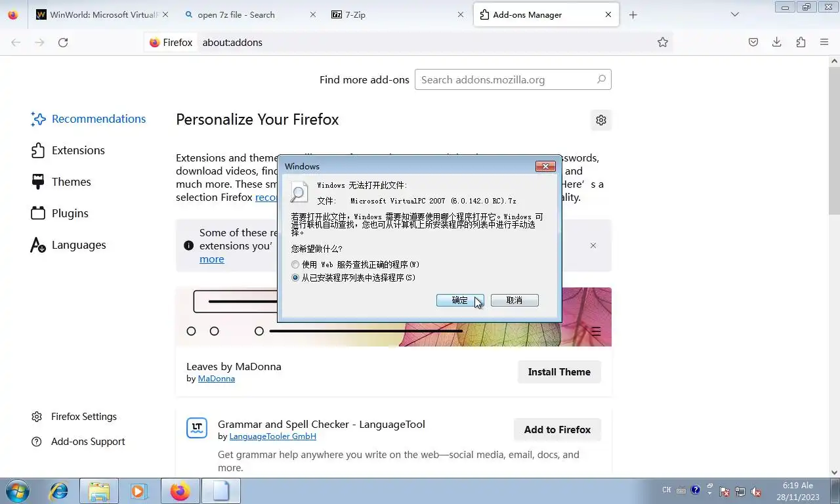840x504 pixels.
Task: Click the Leaves theme preview image
Action: [x=394, y=317]
